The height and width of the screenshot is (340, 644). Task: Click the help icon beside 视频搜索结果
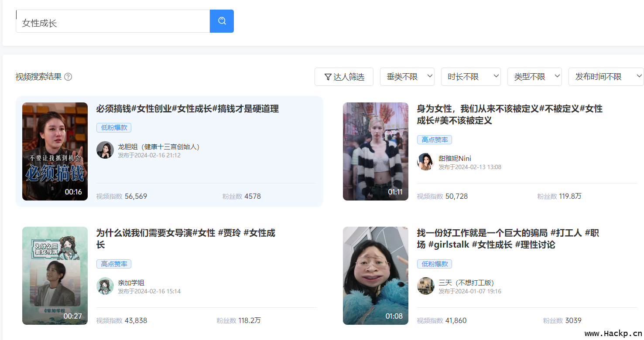click(68, 77)
